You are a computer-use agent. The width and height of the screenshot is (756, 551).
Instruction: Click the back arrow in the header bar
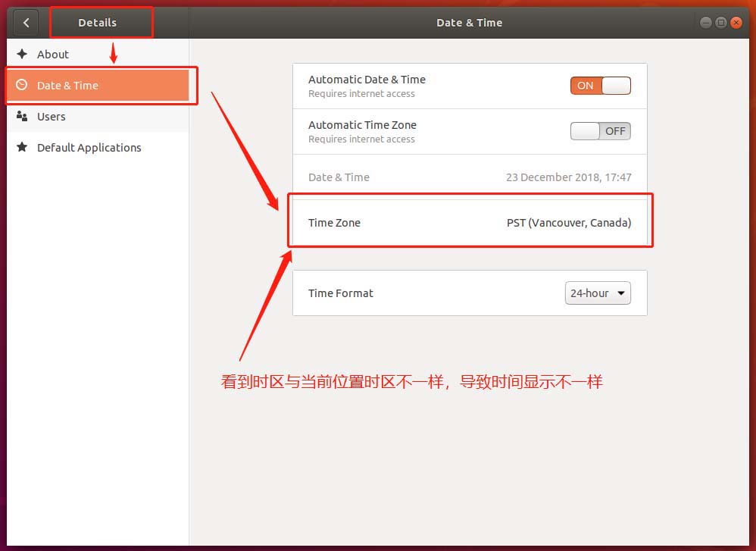[x=26, y=22]
